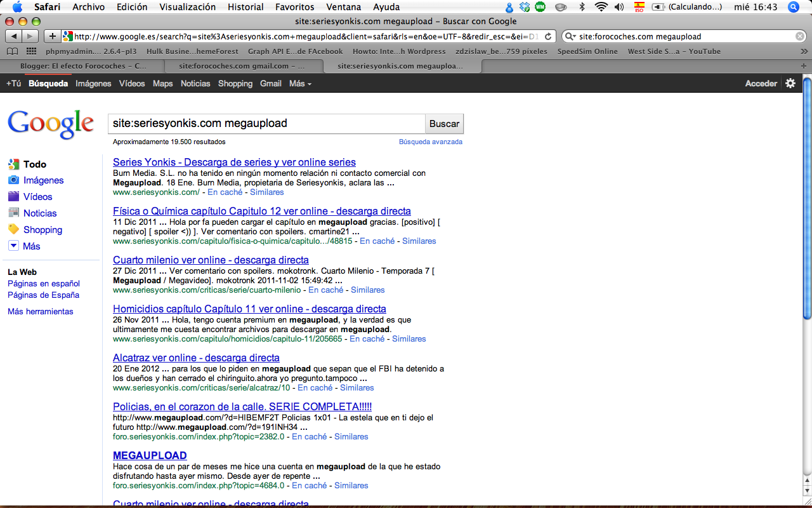Screen dimensions: 812x508
Task: Click the vertical page scrollbar thumb
Action: click(x=807, y=197)
